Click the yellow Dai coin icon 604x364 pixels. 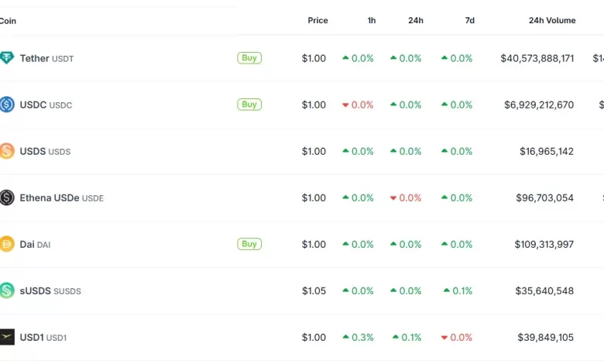click(6, 244)
